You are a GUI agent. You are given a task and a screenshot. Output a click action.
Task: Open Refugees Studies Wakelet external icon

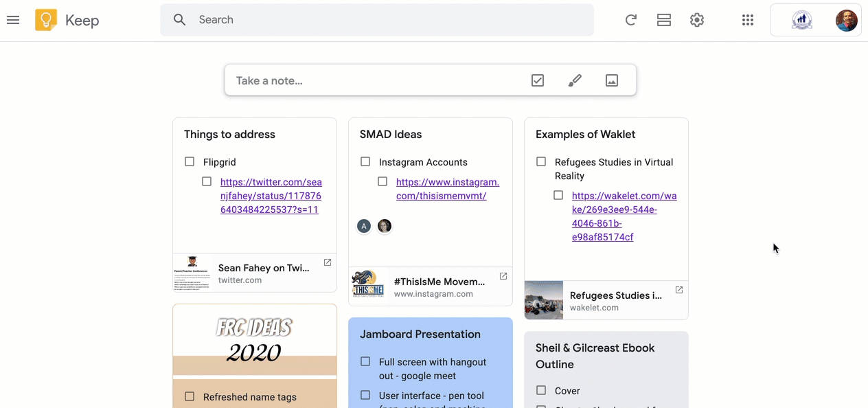coord(679,290)
